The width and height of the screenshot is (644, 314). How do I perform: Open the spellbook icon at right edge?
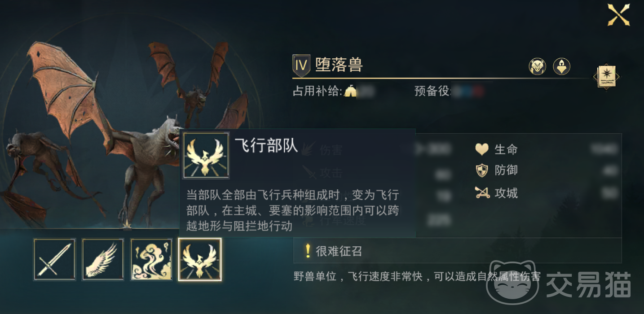click(606, 77)
